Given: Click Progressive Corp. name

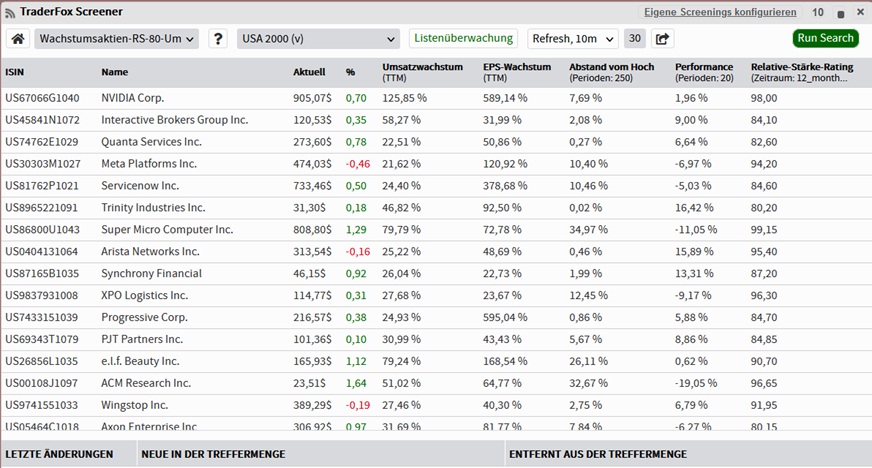Looking at the screenshot, I should (x=145, y=317).
